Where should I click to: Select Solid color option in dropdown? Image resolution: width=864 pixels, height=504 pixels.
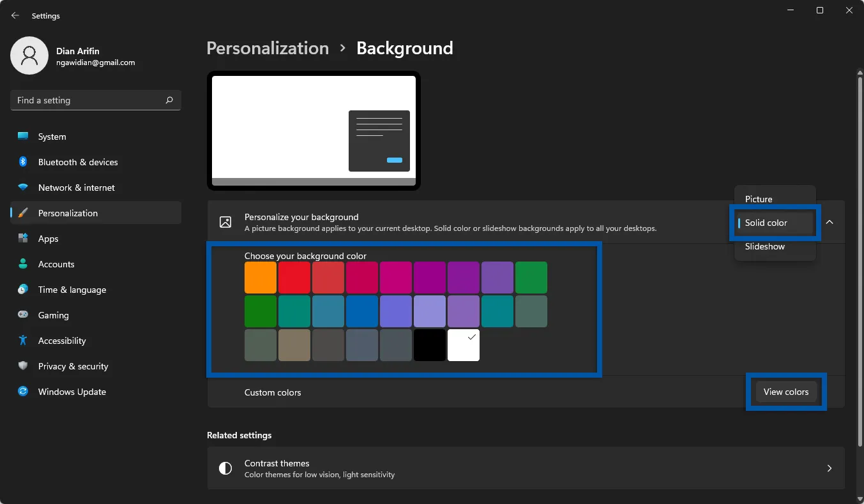coord(766,223)
